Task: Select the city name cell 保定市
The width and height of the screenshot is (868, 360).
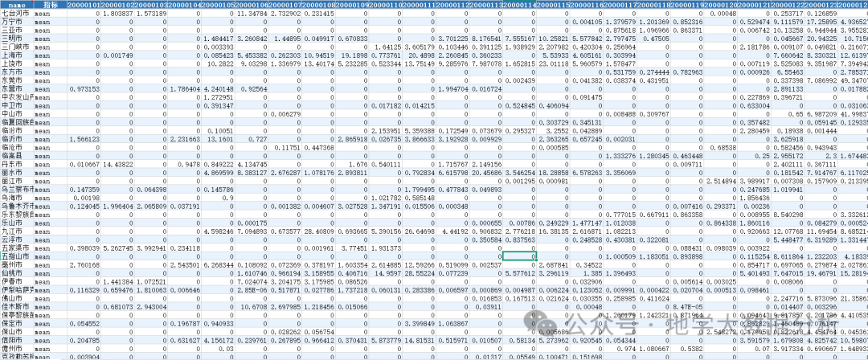Action: point(17,324)
